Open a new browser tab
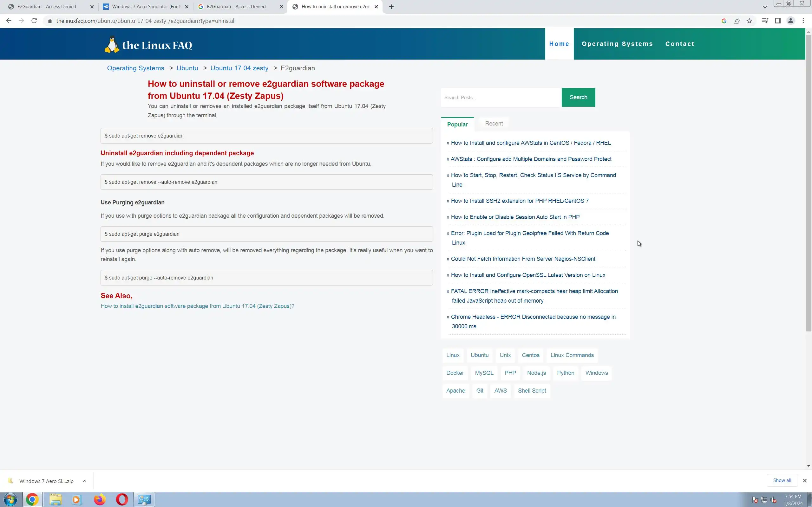812x507 pixels. (391, 7)
